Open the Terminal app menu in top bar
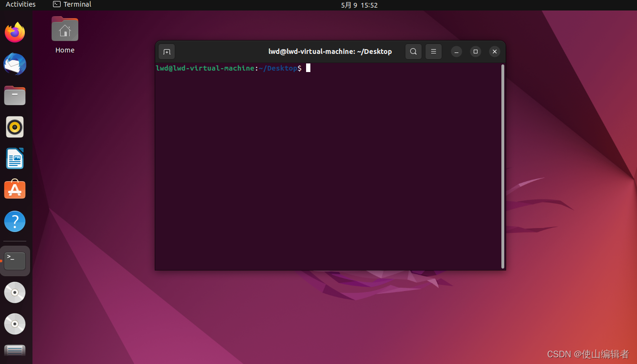Image resolution: width=637 pixels, height=364 pixels. coord(72,4)
